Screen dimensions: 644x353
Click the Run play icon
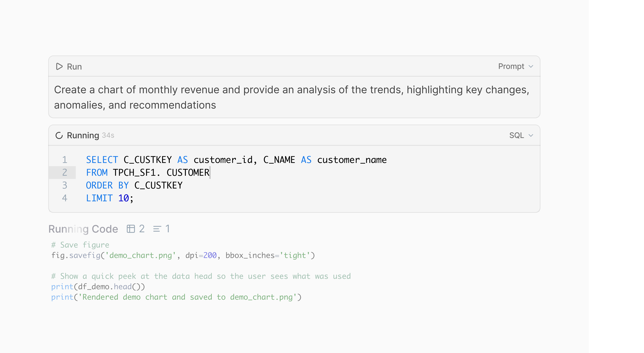(x=59, y=67)
